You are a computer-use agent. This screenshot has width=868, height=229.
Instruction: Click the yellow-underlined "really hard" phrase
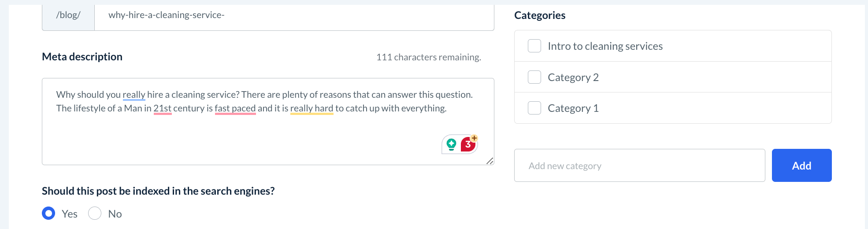312,108
